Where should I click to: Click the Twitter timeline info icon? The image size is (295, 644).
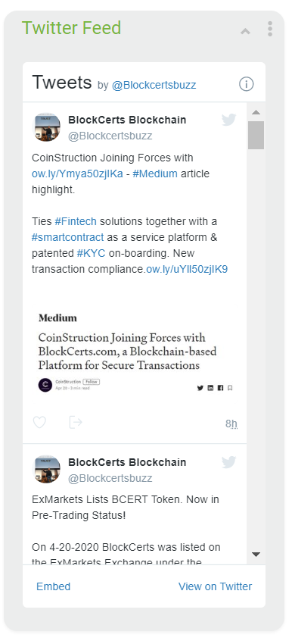[x=246, y=85]
